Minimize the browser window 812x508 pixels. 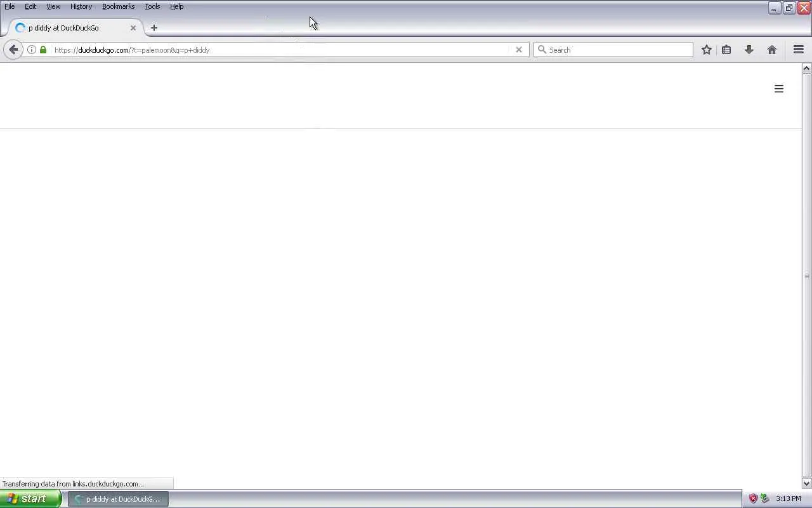[774, 8]
